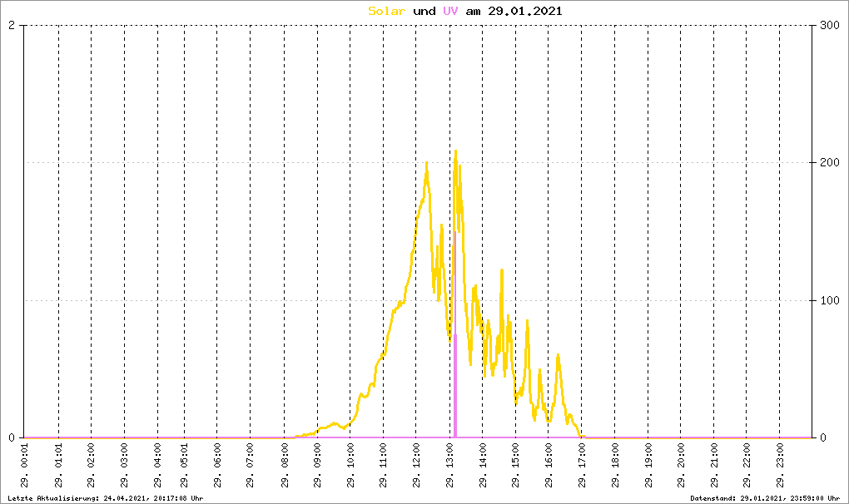Viewport: 849px width, 504px height.
Task: Click the pink 'UV' title word
Action: click(x=450, y=11)
